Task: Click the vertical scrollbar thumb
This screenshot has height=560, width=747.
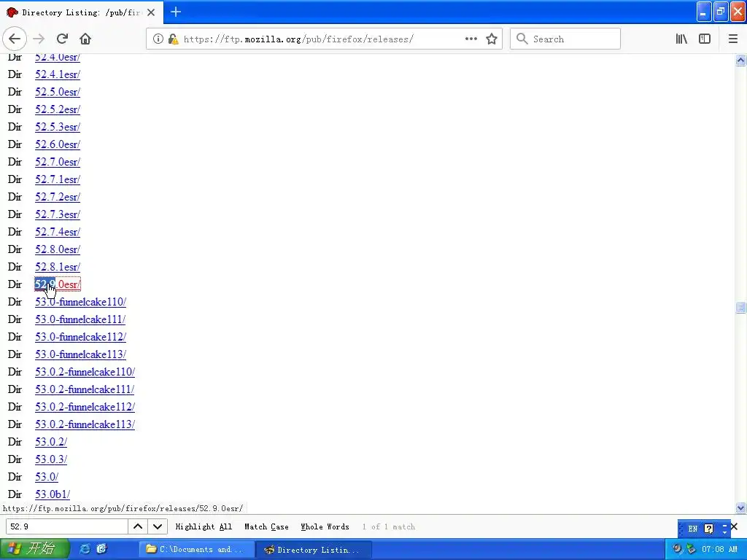Action: click(x=740, y=308)
